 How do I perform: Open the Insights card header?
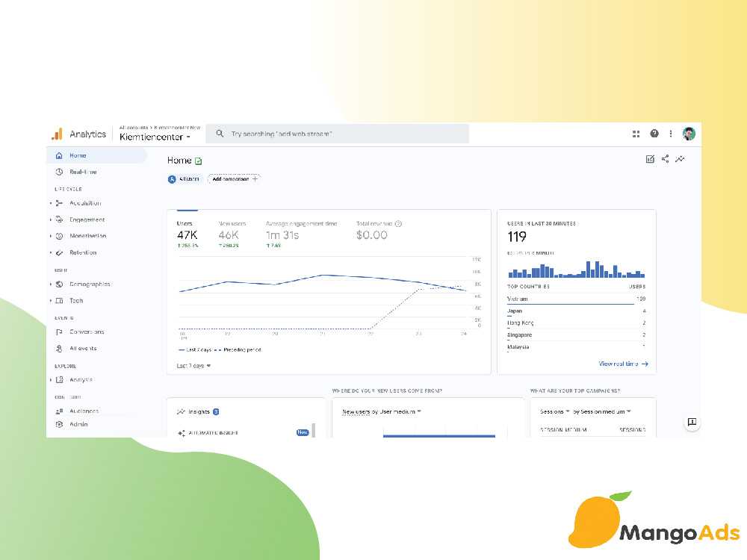[198, 412]
